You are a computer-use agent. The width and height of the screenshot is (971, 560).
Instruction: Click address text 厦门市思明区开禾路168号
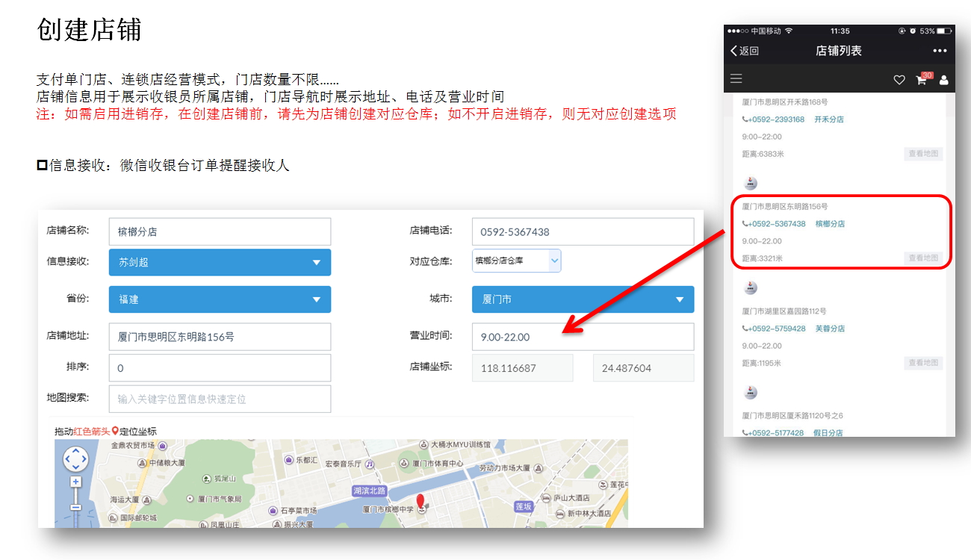click(784, 102)
